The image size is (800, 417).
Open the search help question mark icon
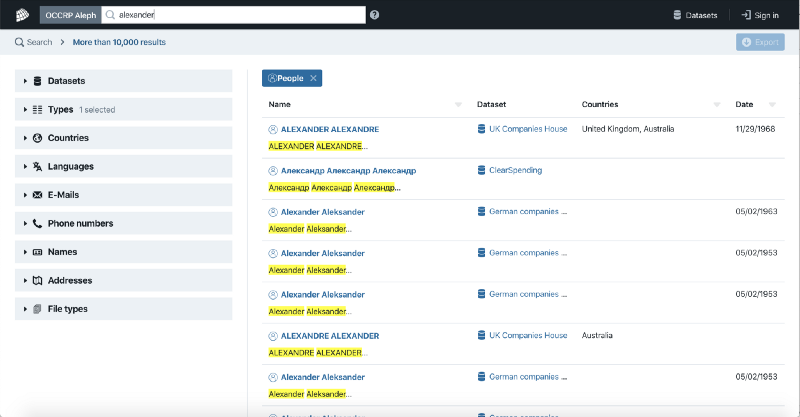(374, 15)
